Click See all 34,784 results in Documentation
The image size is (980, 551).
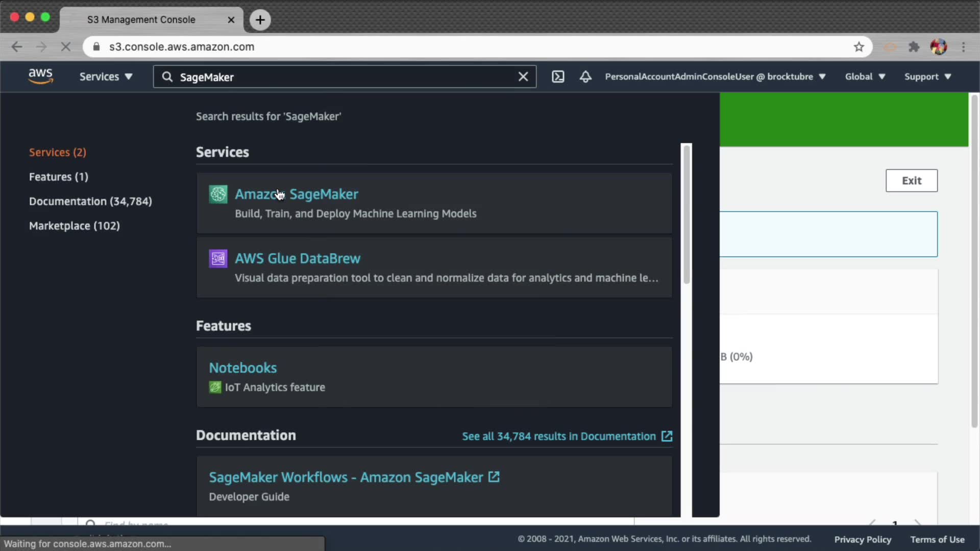[x=567, y=436]
